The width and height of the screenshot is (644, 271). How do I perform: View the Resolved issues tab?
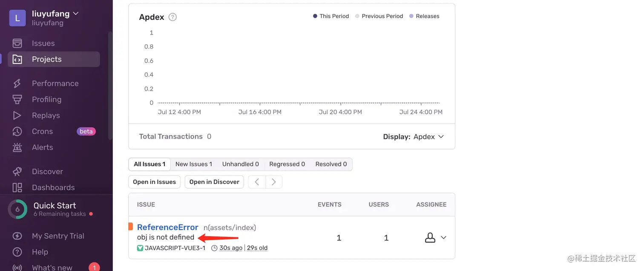tap(331, 164)
